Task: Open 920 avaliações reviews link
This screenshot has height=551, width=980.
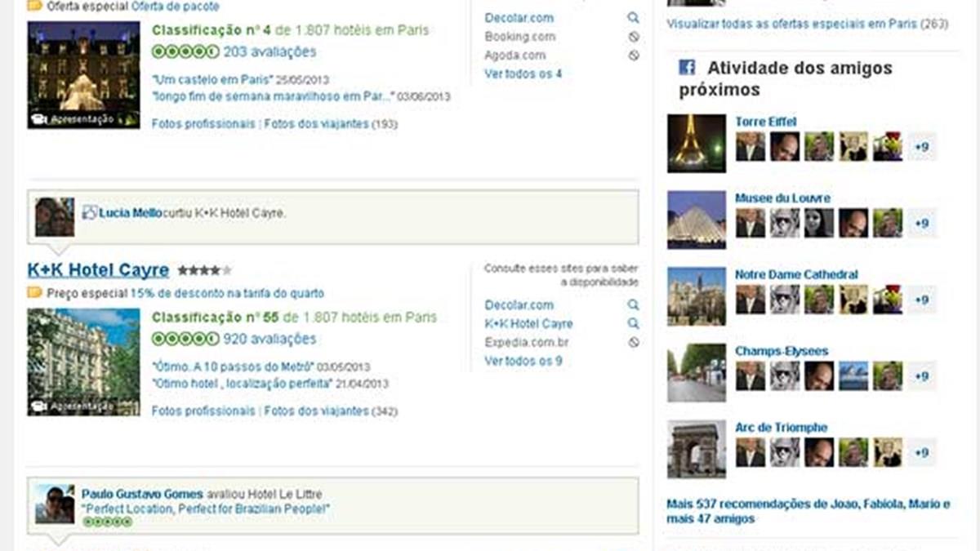Action: pos(269,339)
